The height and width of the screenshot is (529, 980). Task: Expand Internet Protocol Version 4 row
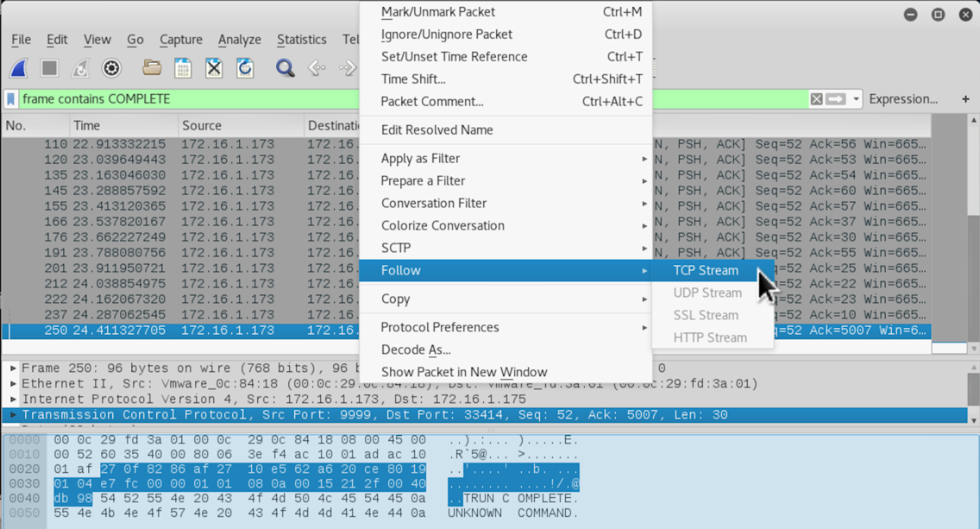click(12, 399)
